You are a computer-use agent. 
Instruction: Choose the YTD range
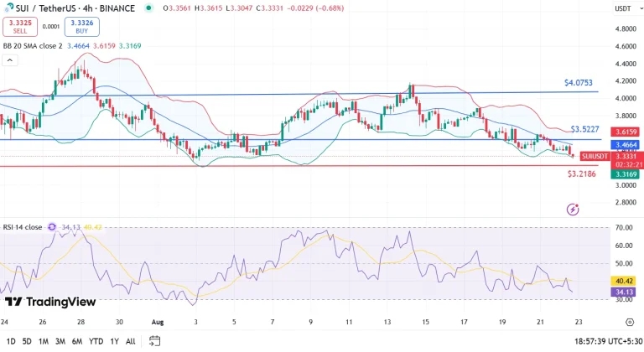coord(95,341)
